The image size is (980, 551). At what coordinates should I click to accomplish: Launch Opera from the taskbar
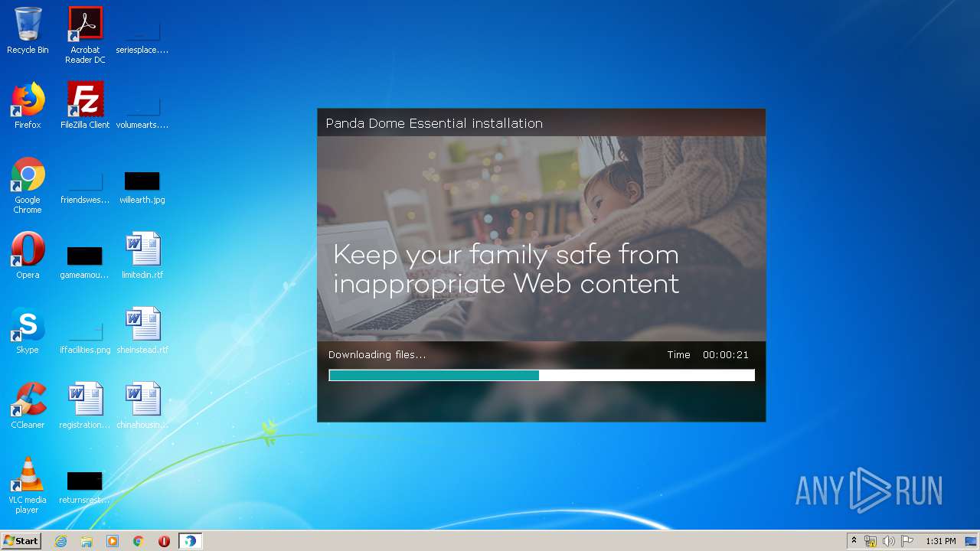point(164,541)
